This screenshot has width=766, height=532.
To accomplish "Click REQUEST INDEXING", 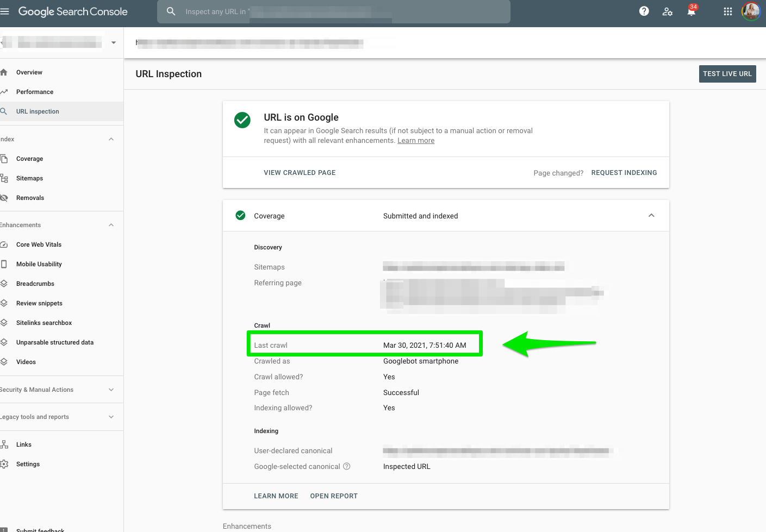I will [x=624, y=173].
